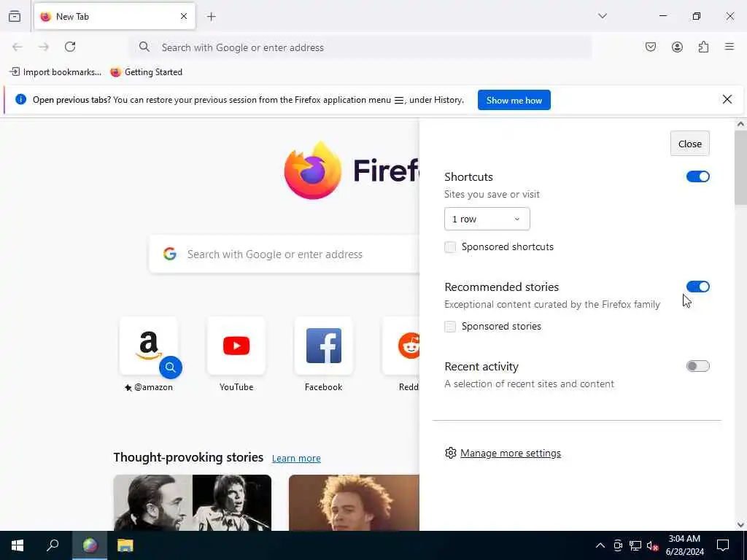Click Import bookmarks bookmark item
This screenshot has width=747, height=560.
[55, 72]
